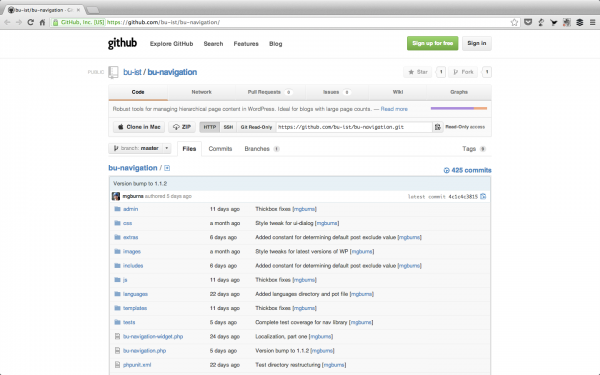Click Clone in Mac button

click(x=139, y=127)
